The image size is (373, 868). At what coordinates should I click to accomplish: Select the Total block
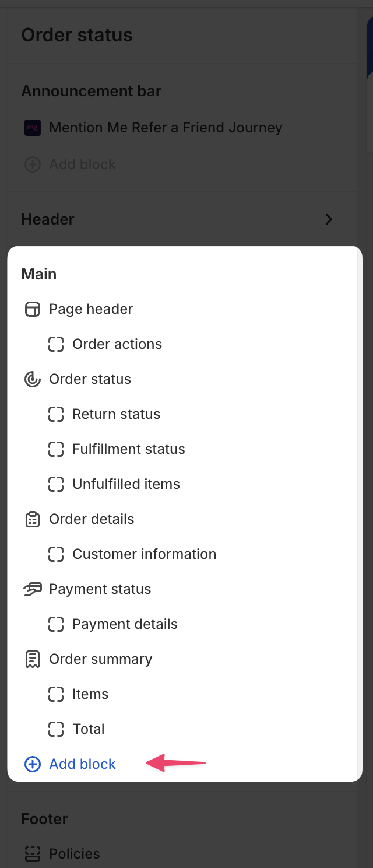88,729
